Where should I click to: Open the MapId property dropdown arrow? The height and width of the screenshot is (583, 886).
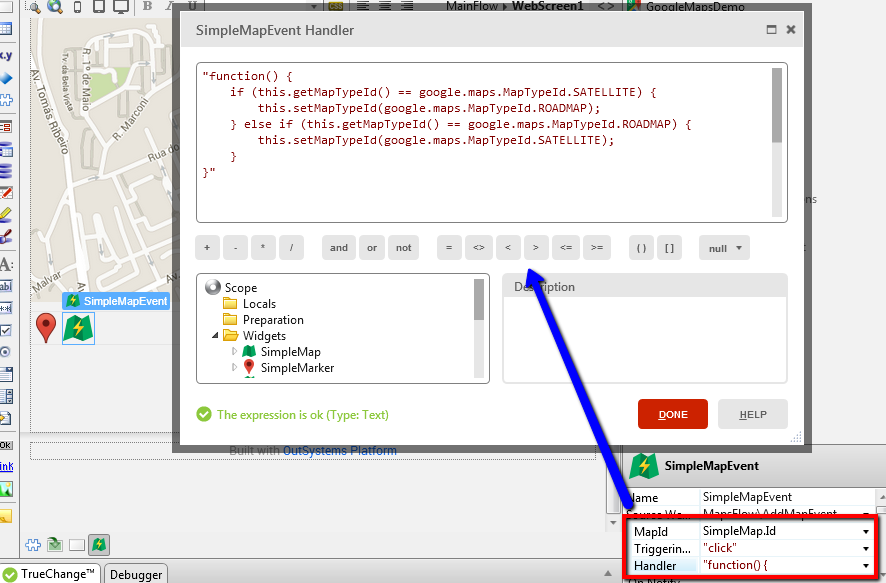[x=865, y=531]
